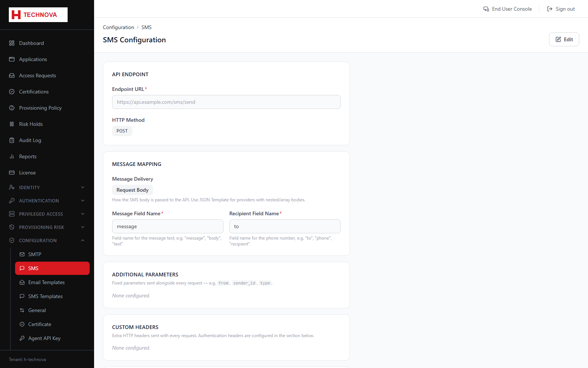The height and width of the screenshot is (368, 588).
Task: Click the Request Body delivery badge
Action: pos(132,190)
